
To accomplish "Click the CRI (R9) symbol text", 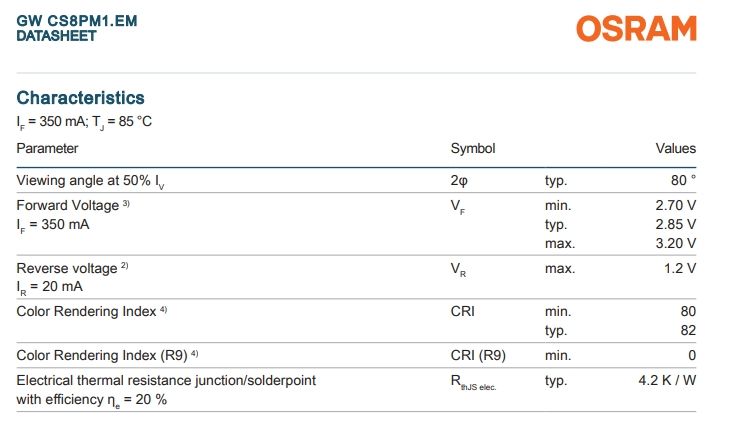I will coord(478,355).
